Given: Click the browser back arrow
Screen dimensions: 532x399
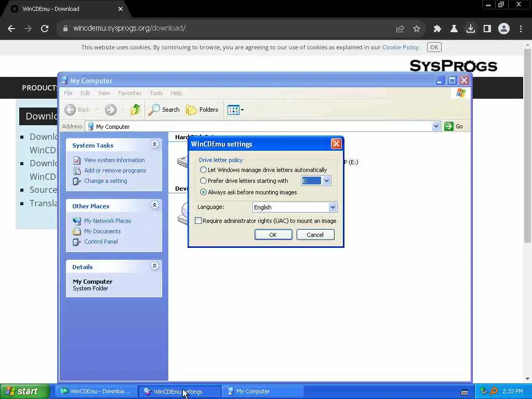Looking at the screenshot, I should click(x=11, y=29).
